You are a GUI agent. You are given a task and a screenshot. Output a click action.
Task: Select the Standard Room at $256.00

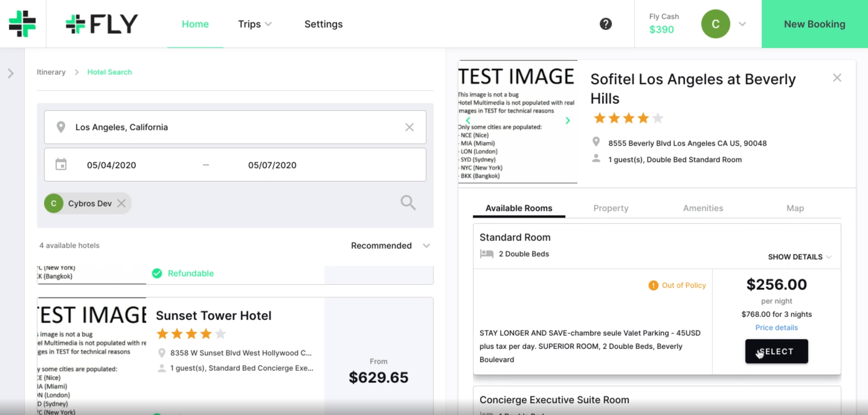pos(776,351)
